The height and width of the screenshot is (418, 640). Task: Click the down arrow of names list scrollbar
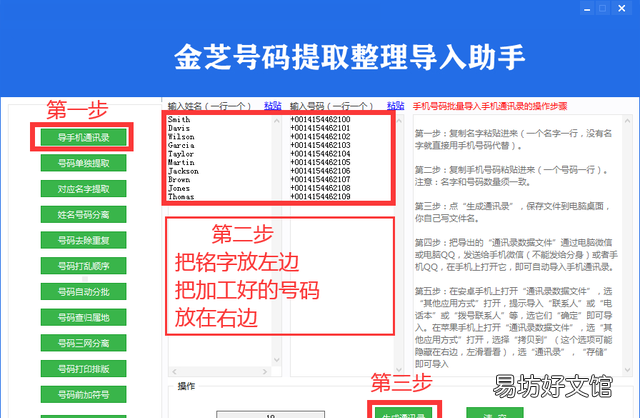(277, 360)
